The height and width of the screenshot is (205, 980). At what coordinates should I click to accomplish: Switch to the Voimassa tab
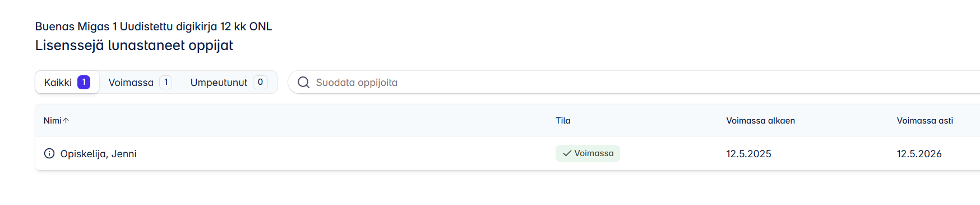140,82
